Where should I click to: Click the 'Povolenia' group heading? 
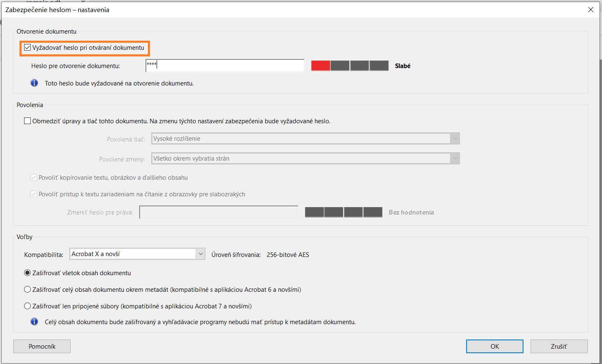[30, 105]
